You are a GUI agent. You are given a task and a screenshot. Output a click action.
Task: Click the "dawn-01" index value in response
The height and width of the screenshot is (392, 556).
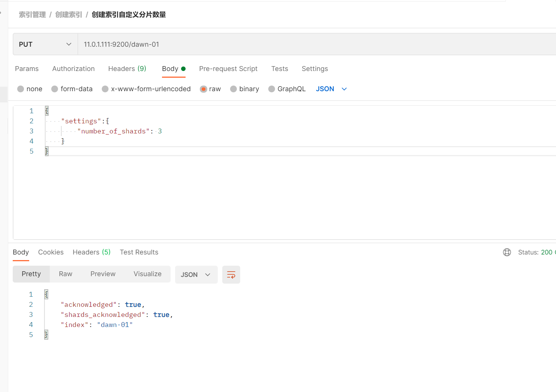(x=115, y=325)
